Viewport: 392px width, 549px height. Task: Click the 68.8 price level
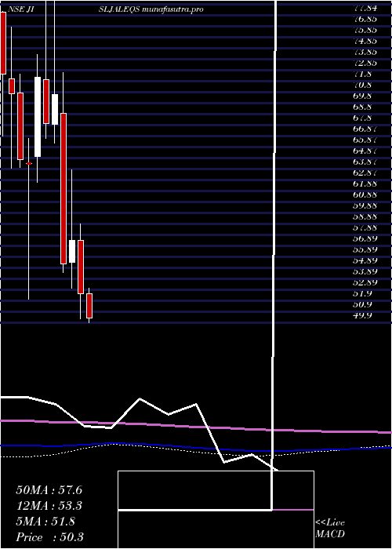click(362, 107)
